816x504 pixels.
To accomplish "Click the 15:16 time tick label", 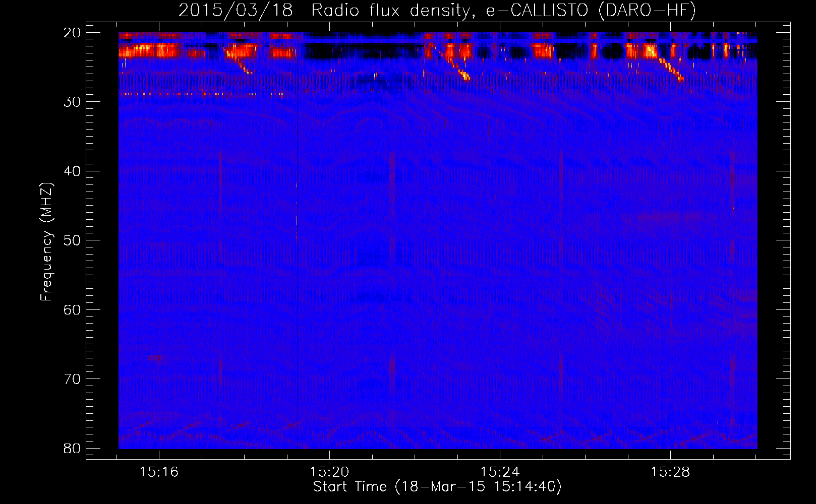I will [x=159, y=472].
